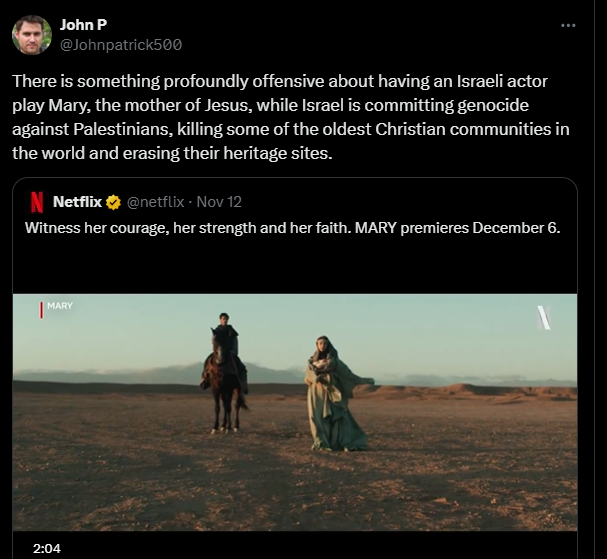This screenshot has height=559, width=607.
Task: Click the @netflix handle
Action: click(x=155, y=202)
